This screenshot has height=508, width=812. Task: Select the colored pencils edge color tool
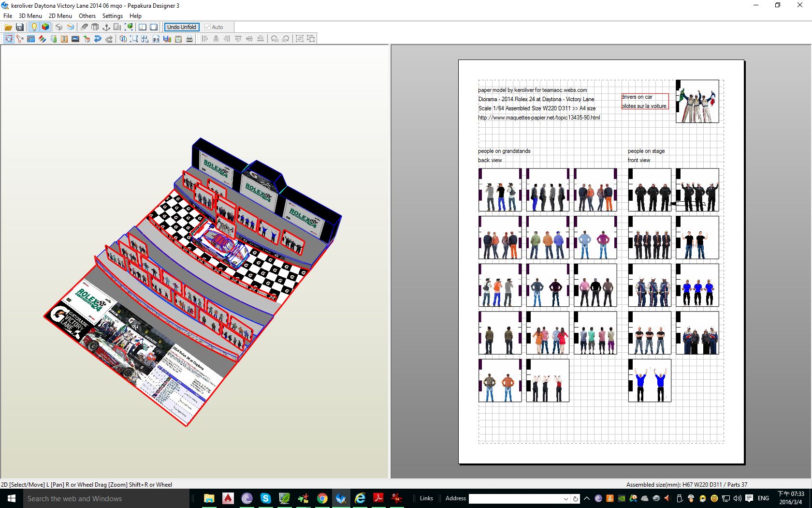click(42, 39)
